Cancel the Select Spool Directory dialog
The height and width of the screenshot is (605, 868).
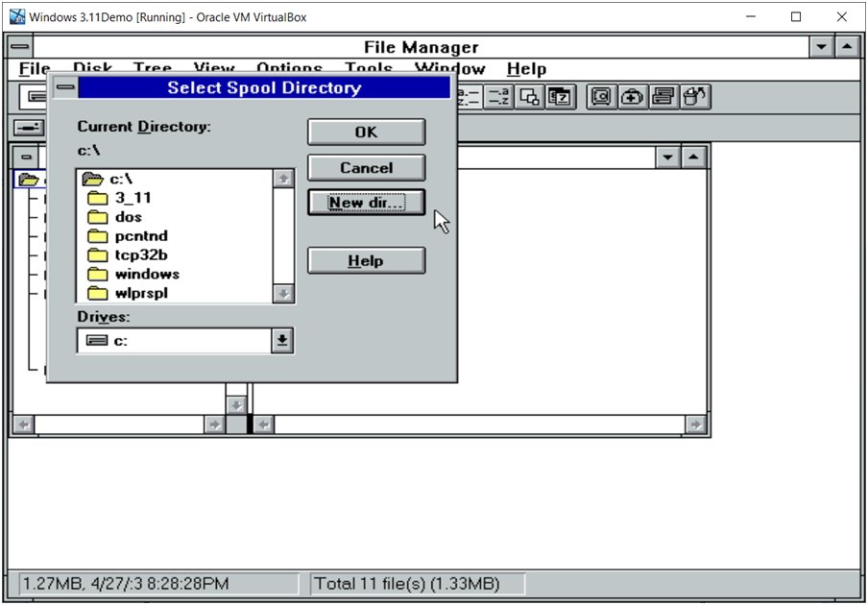coord(367,168)
